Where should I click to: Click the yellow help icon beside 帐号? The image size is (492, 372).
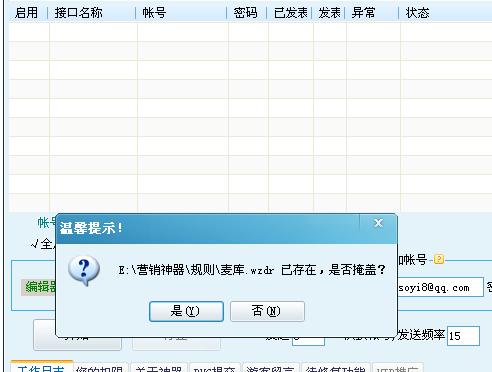(x=439, y=259)
